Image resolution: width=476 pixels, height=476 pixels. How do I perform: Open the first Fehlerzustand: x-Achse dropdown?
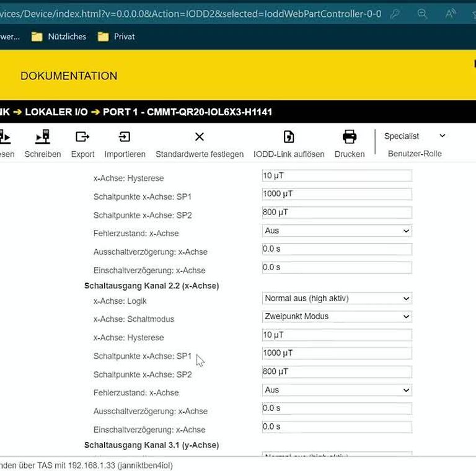point(337,231)
